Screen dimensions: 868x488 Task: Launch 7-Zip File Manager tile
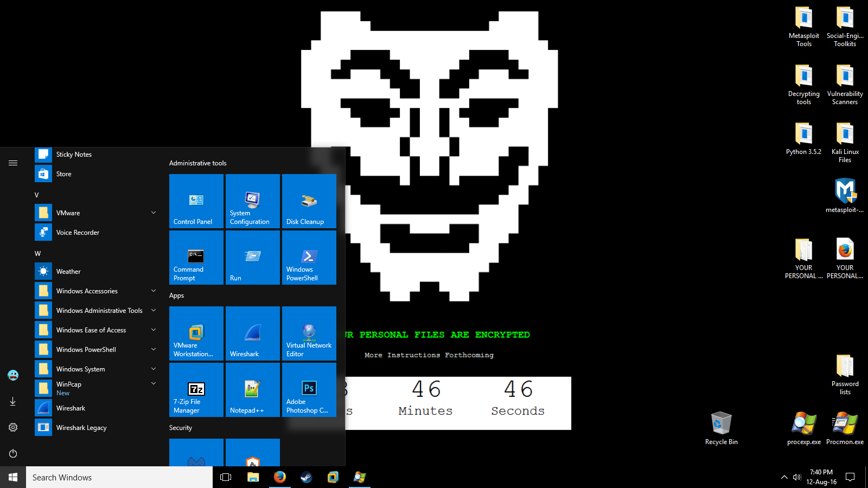[x=196, y=390]
